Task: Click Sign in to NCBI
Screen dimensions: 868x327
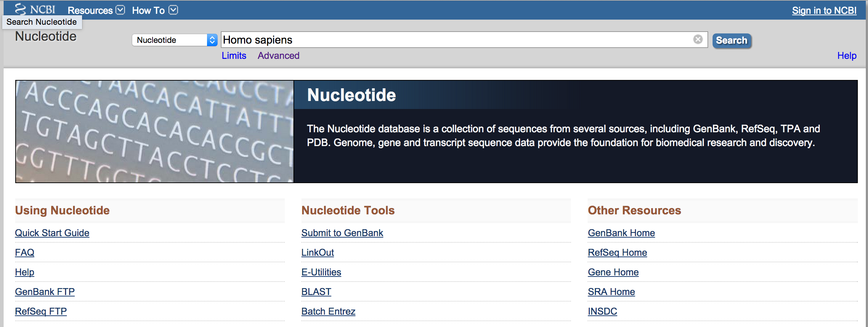Action: point(824,11)
